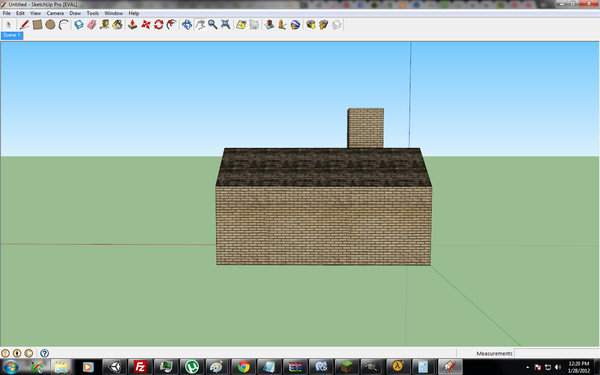Click the Add New Building icon
The image size is (600, 375).
tap(269, 25)
